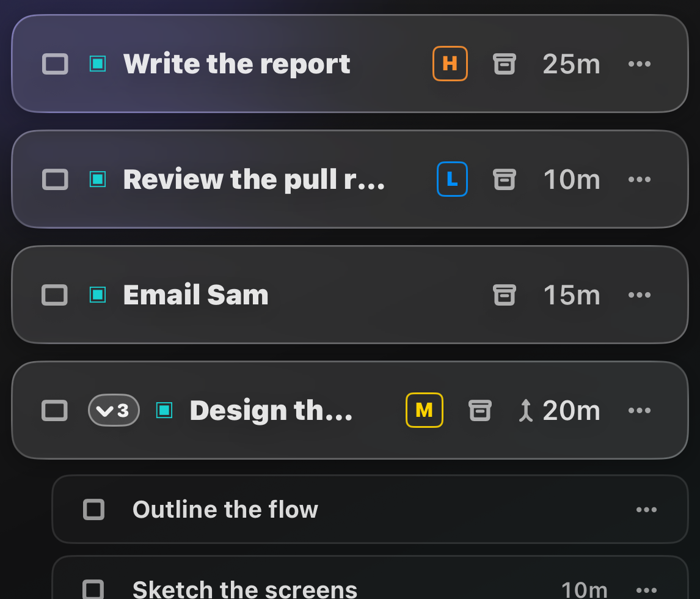Open the blue L priority badge
Screen dimensions: 700x599
tap(452, 179)
